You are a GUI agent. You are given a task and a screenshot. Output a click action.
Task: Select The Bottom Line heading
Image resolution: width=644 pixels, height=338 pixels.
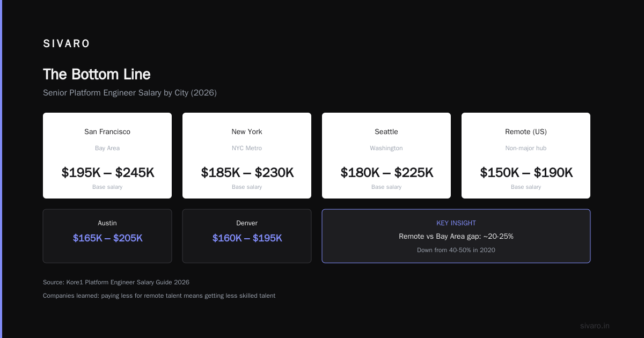pyautogui.click(x=97, y=74)
